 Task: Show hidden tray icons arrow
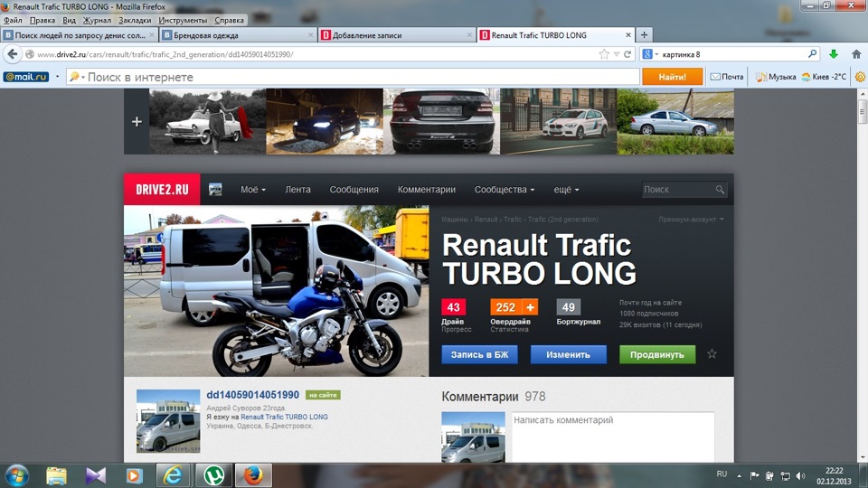point(739,476)
